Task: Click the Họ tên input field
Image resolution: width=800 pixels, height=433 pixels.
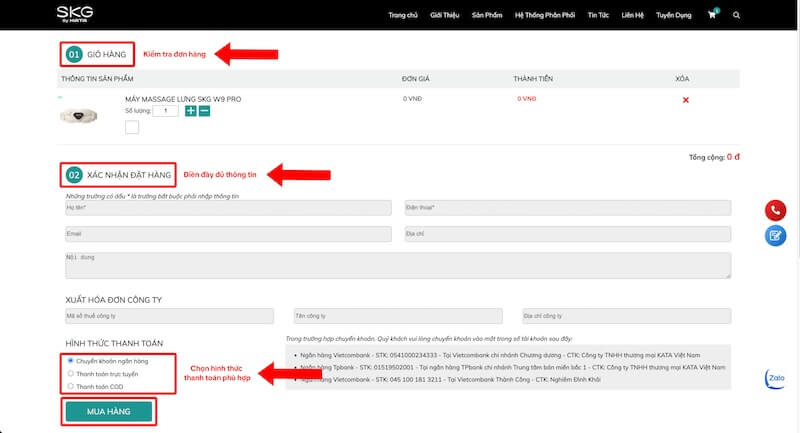Action: pyautogui.click(x=227, y=207)
